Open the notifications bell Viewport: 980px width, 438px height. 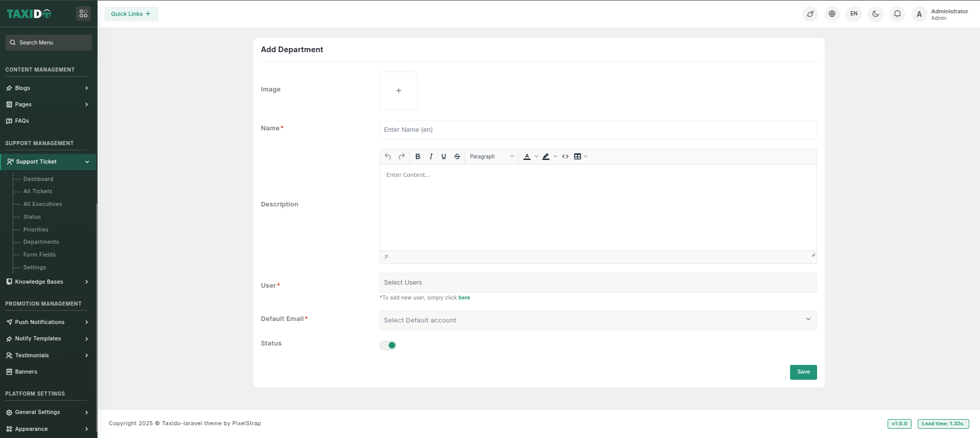pyautogui.click(x=897, y=14)
